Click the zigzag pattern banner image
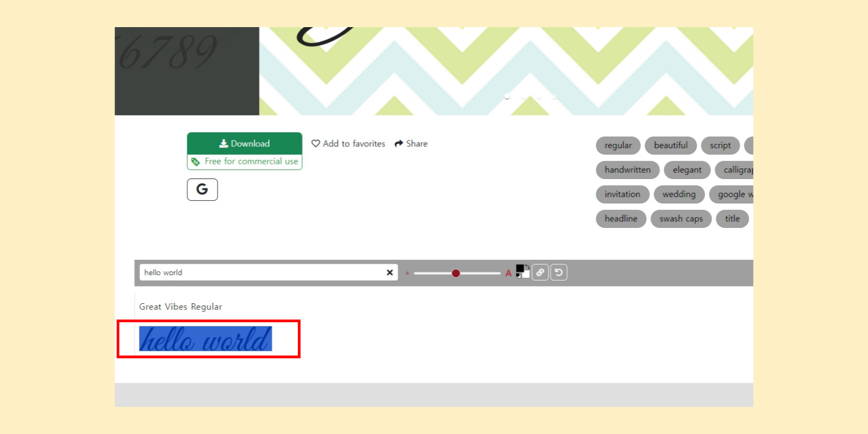The height and width of the screenshot is (434, 868). click(x=506, y=71)
